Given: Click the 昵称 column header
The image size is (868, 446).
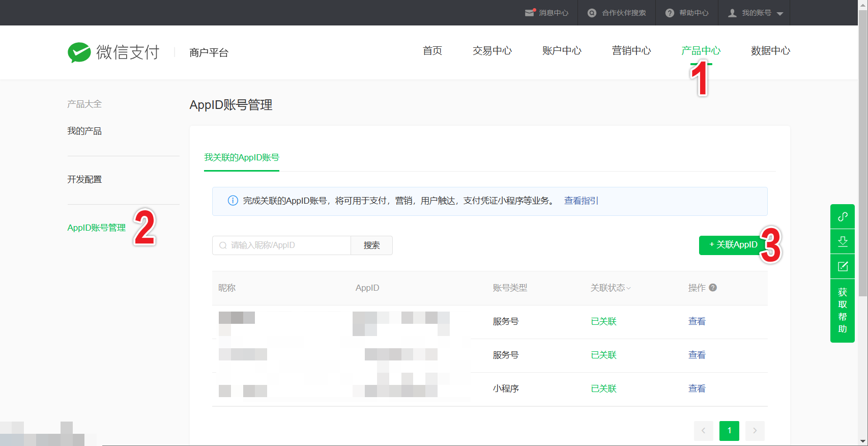Looking at the screenshot, I should pos(227,288).
